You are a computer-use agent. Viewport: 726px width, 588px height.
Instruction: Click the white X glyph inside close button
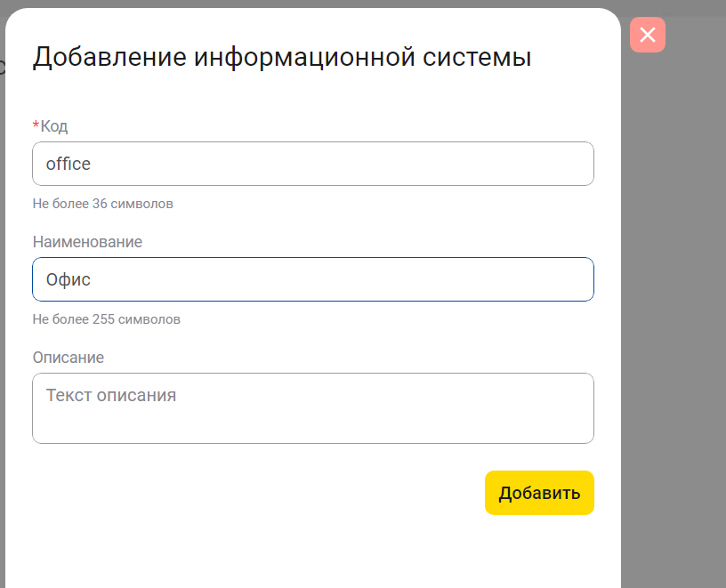[647, 35]
